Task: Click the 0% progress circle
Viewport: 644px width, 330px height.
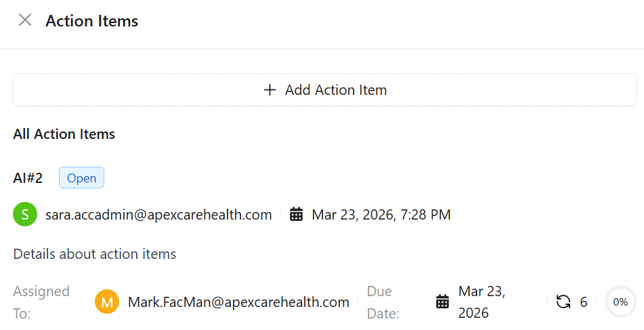Action: 620,302
